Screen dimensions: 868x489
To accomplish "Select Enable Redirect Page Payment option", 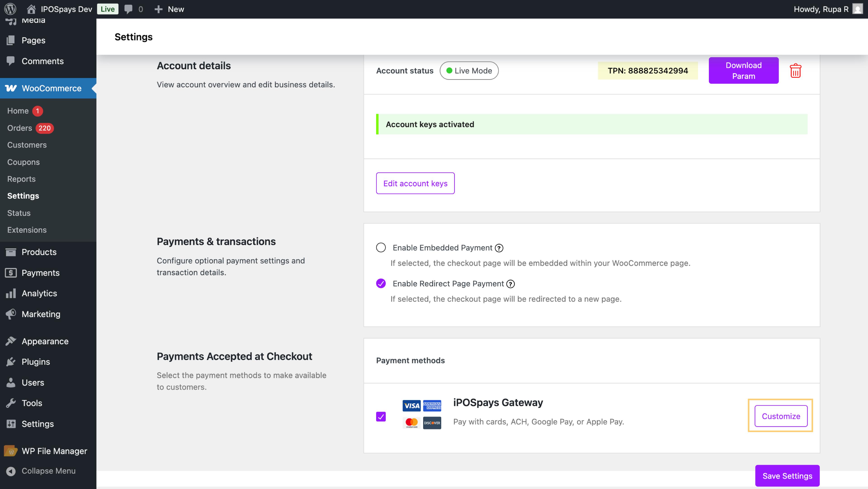I will coord(381,284).
